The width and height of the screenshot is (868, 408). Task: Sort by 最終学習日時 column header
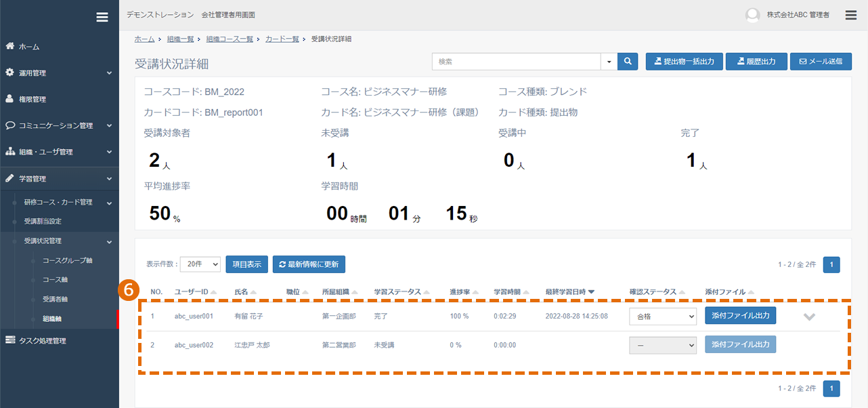570,292
